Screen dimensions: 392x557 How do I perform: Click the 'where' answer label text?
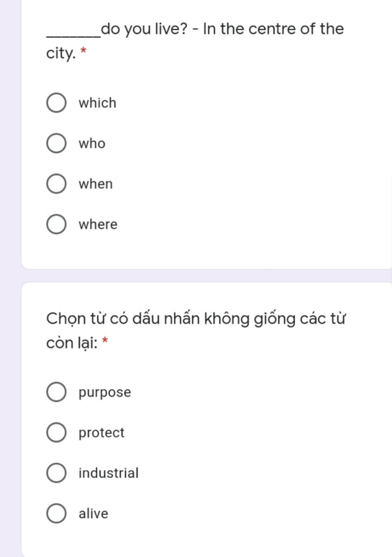click(98, 224)
